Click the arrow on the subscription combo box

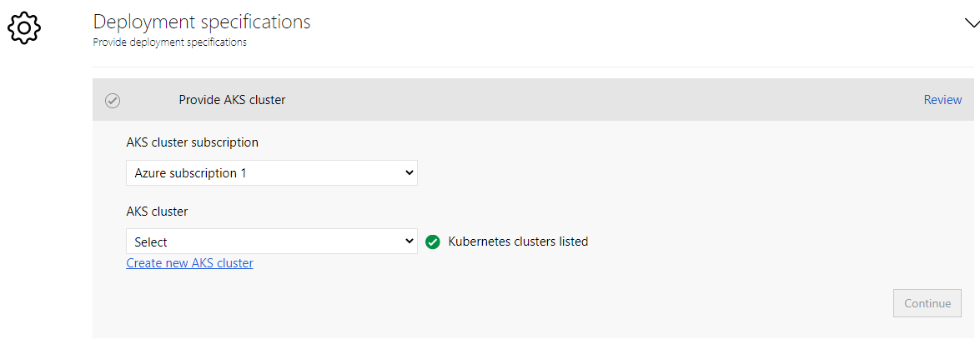click(x=409, y=173)
